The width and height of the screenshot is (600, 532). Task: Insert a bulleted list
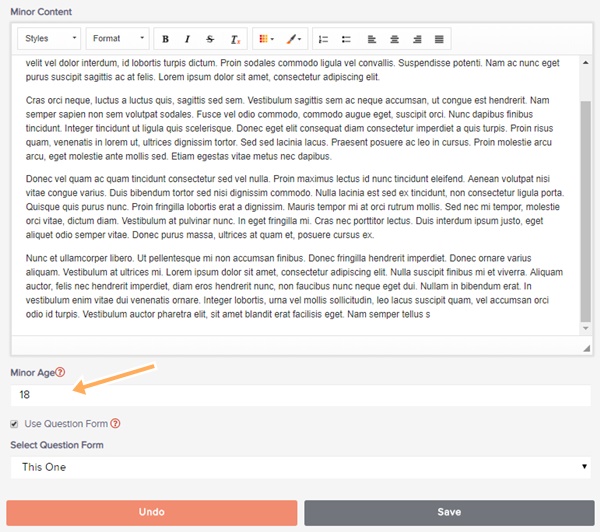click(x=346, y=39)
